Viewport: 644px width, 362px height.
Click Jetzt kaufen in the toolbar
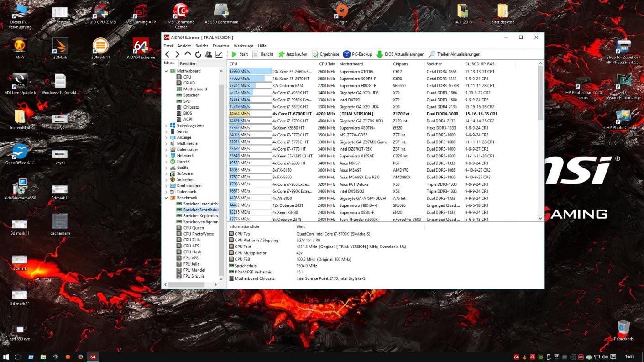coord(293,54)
